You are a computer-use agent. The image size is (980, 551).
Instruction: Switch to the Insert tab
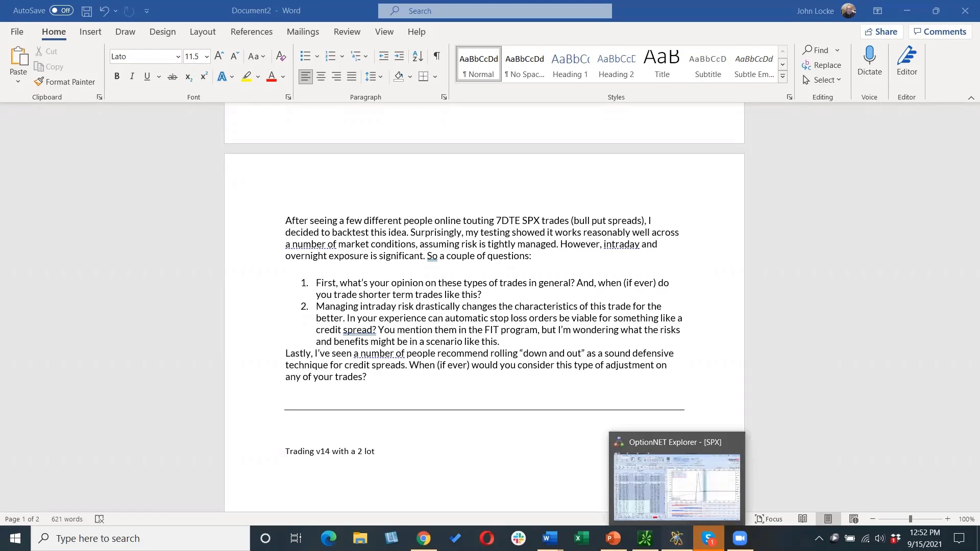coord(90,32)
